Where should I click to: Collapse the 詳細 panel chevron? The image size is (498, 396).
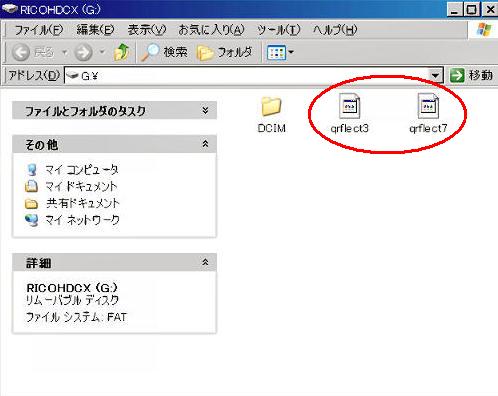pos(205,262)
